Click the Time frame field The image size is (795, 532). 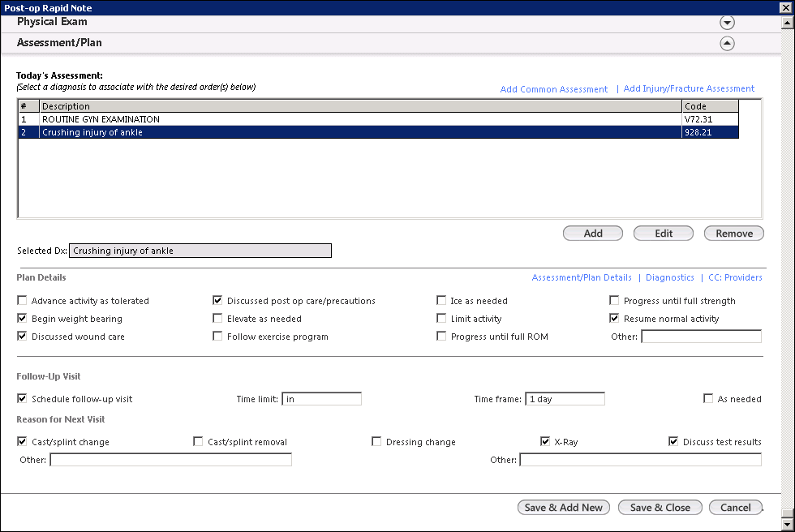(x=565, y=399)
